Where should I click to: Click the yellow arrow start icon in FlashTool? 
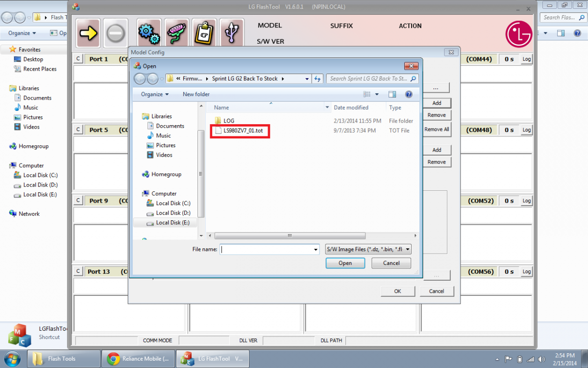(88, 33)
